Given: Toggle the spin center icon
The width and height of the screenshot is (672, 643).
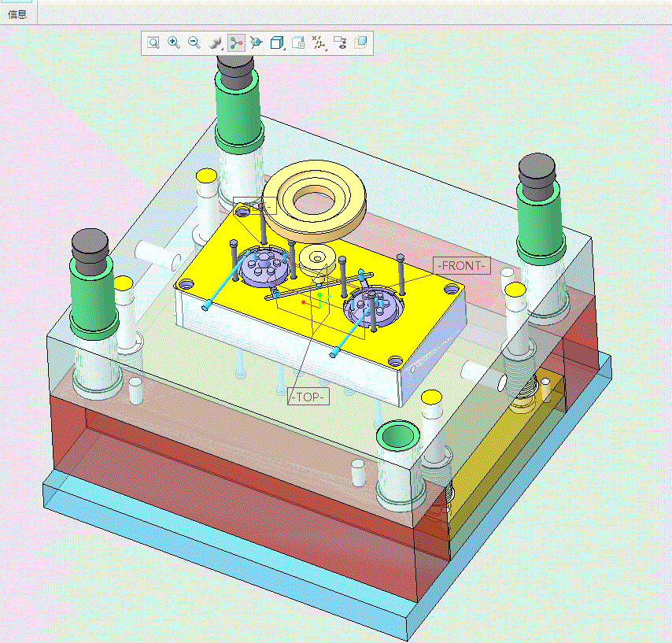Looking at the screenshot, I should (x=236, y=42).
